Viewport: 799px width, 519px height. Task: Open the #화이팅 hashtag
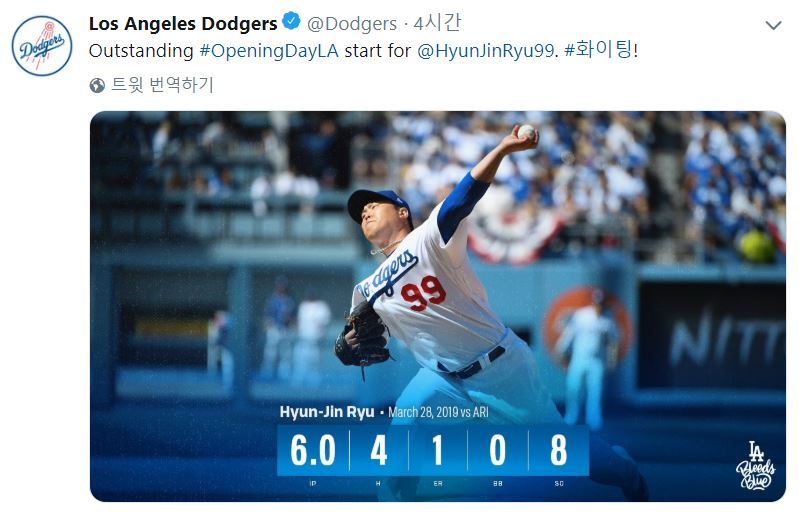598,50
